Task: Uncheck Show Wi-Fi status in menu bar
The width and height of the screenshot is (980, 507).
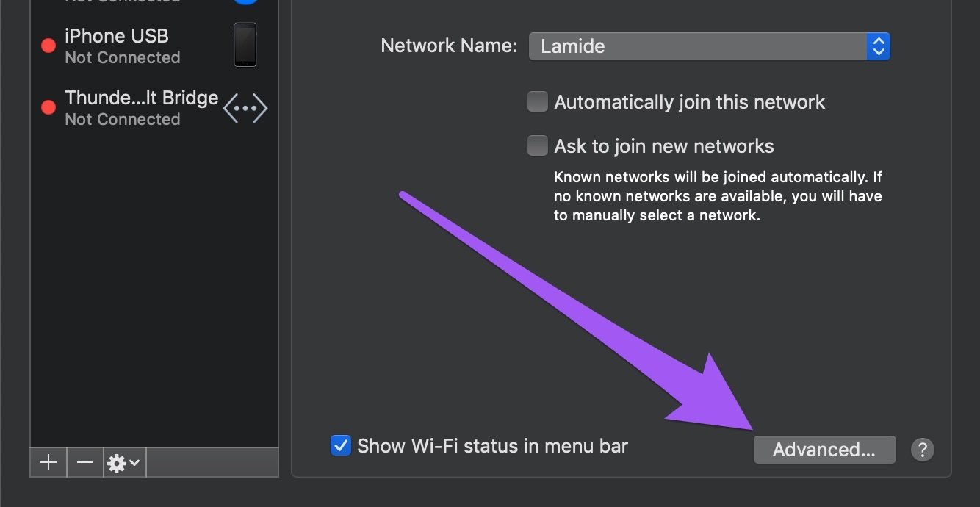Action: (341, 445)
